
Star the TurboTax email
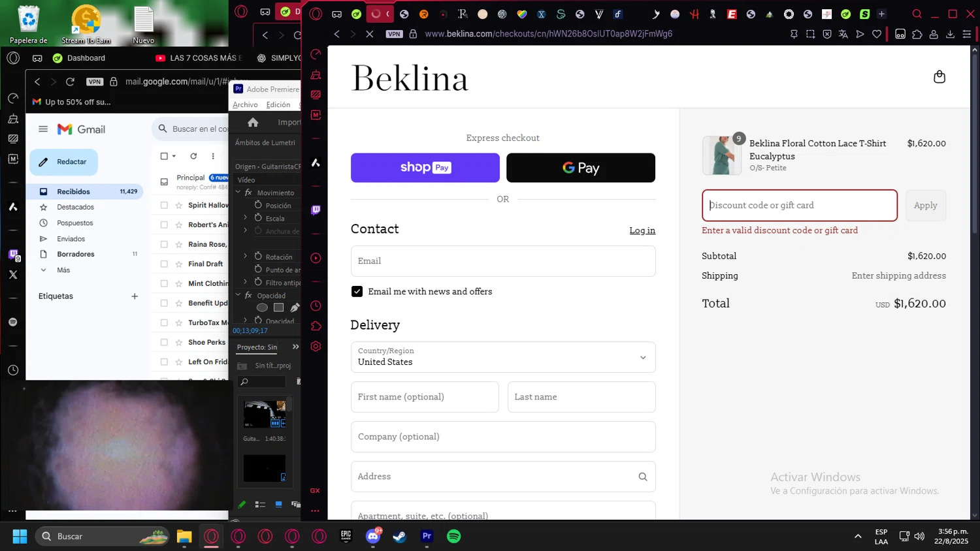(x=178, y=323)
